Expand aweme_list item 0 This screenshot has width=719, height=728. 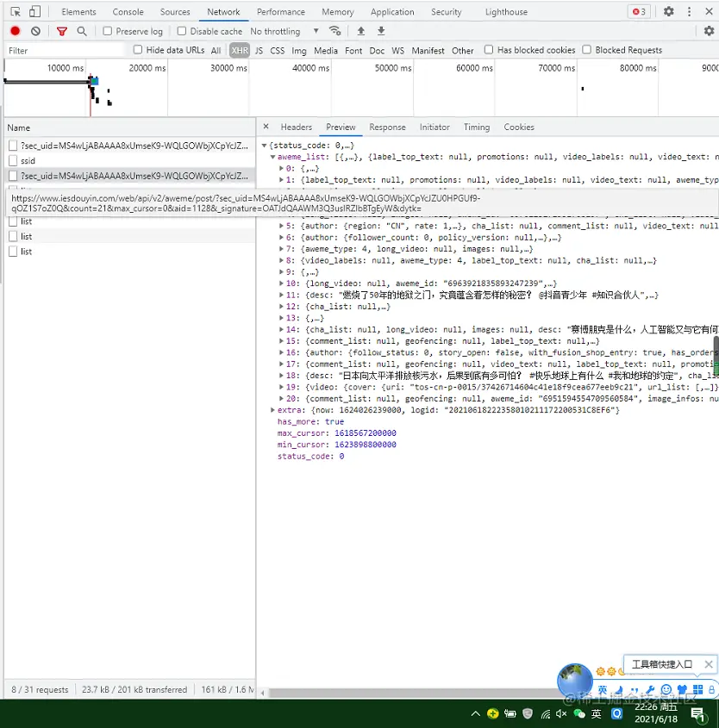tap(281, 168)
